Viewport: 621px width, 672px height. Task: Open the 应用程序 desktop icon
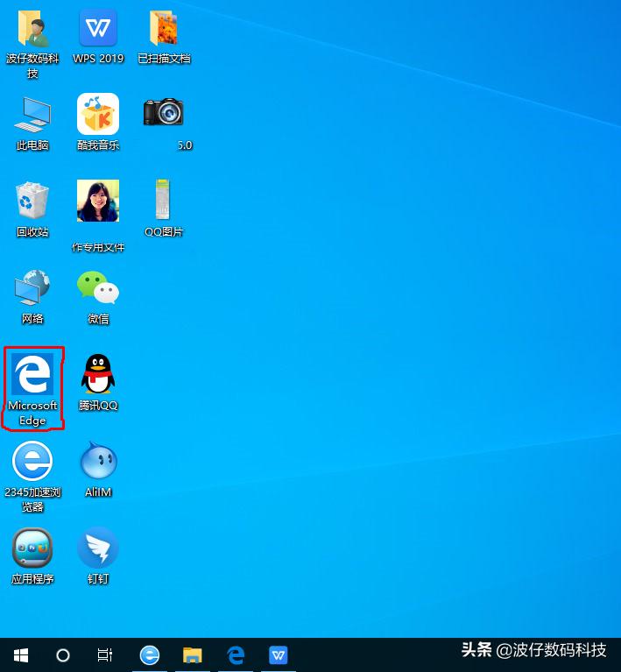pyautogui.click(x=32, y=548)
